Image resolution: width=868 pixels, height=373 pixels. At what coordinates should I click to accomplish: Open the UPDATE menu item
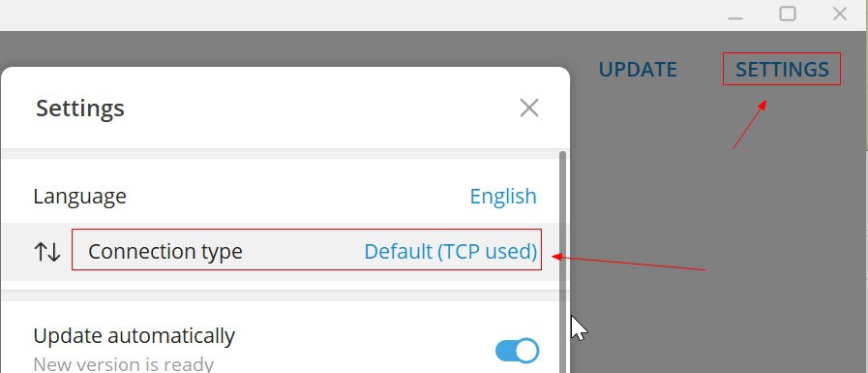click(x=638, y=70)
